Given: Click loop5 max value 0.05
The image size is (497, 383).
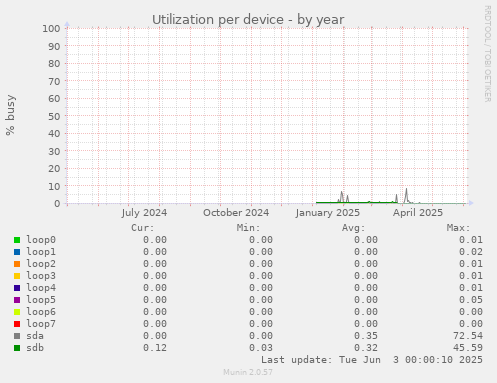Looking at the screenshot, I should click(471, 300).
